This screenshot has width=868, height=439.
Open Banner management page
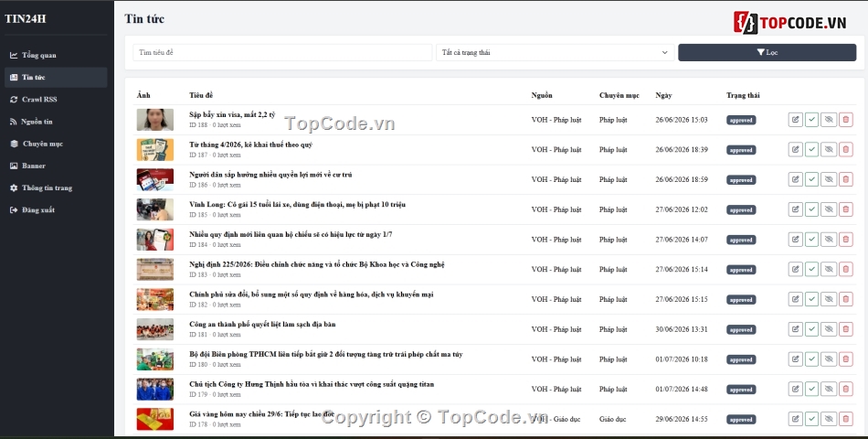[56, 166]
